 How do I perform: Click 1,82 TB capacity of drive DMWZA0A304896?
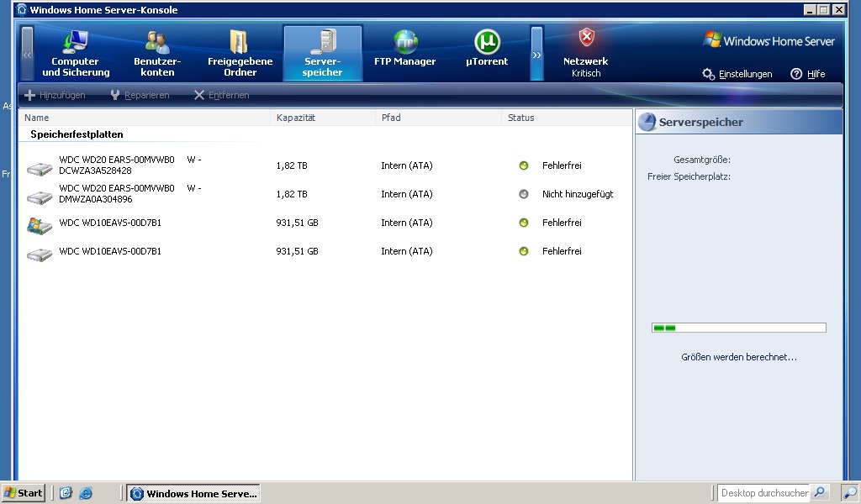[292, 194]
